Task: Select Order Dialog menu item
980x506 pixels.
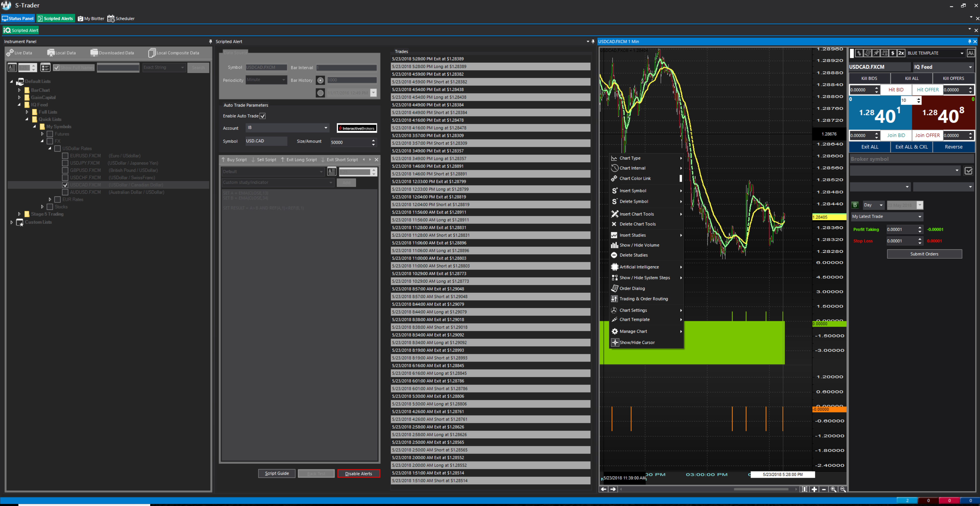Action: pyautogui.click(x=646, y=288)
